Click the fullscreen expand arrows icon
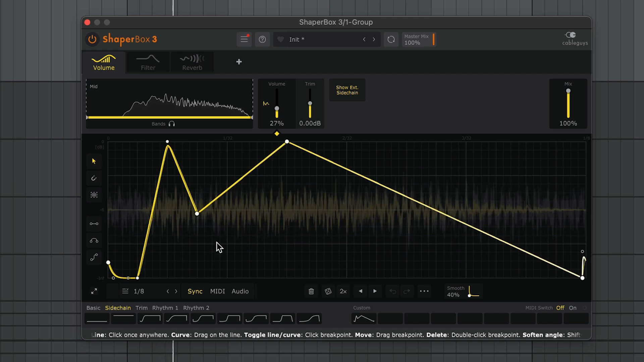 tap(94, 291)
